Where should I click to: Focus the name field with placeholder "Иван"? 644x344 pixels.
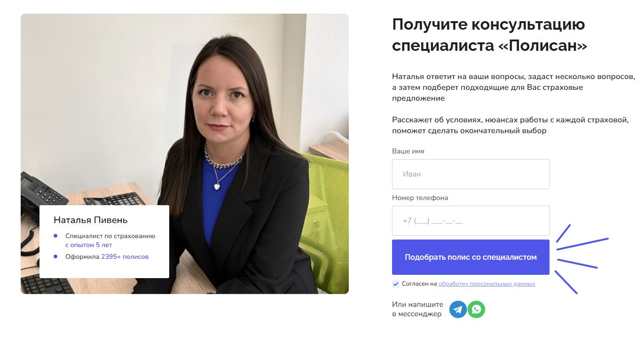pyautogui.click(x=471, y=174)
